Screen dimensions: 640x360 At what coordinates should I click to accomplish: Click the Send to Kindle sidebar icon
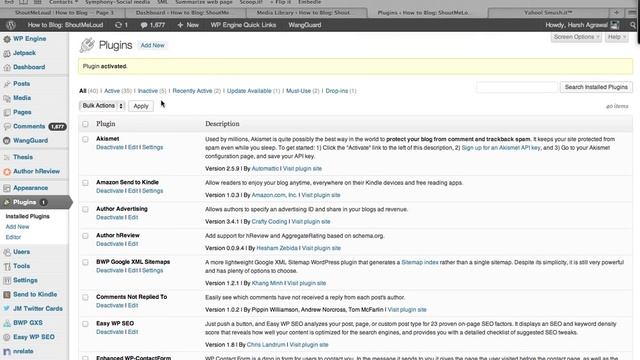7,295
